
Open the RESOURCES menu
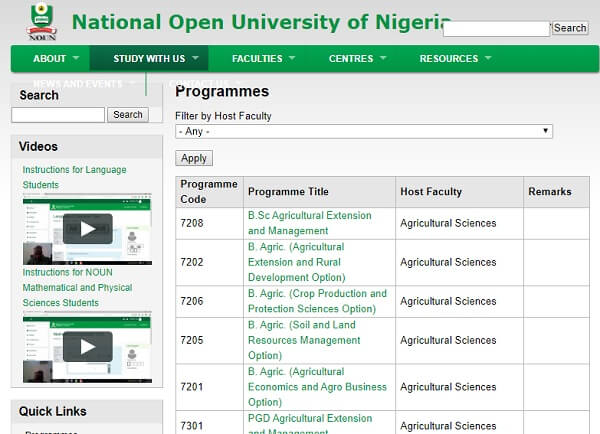click(449, 59)
